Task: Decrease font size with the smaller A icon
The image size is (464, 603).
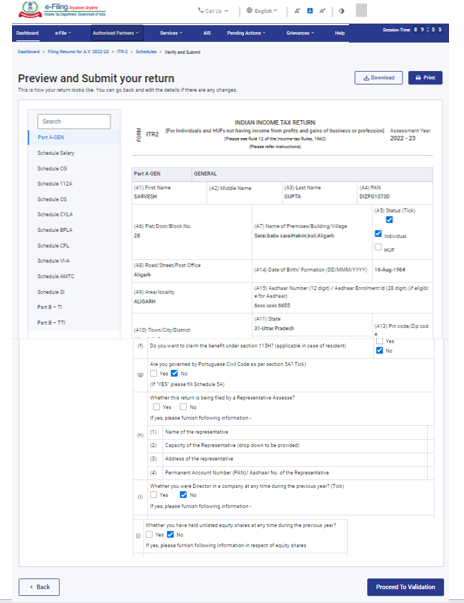Action: point(297,11)
